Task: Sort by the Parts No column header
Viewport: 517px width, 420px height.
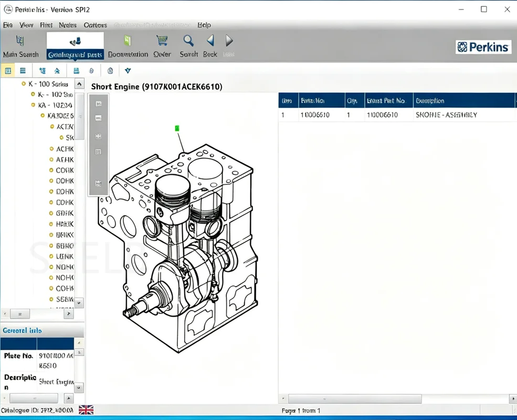Action: pos(321,101)
